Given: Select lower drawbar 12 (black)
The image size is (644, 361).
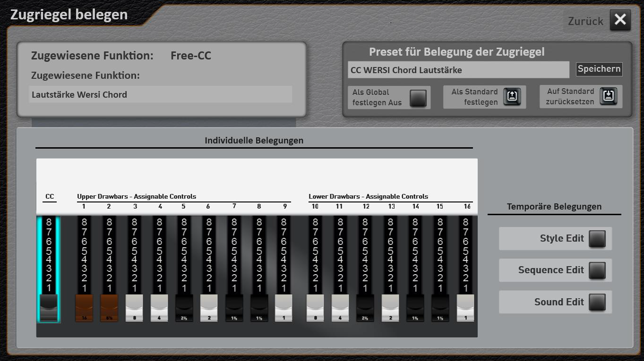Looking at the screenshot, I should point(365,308).
